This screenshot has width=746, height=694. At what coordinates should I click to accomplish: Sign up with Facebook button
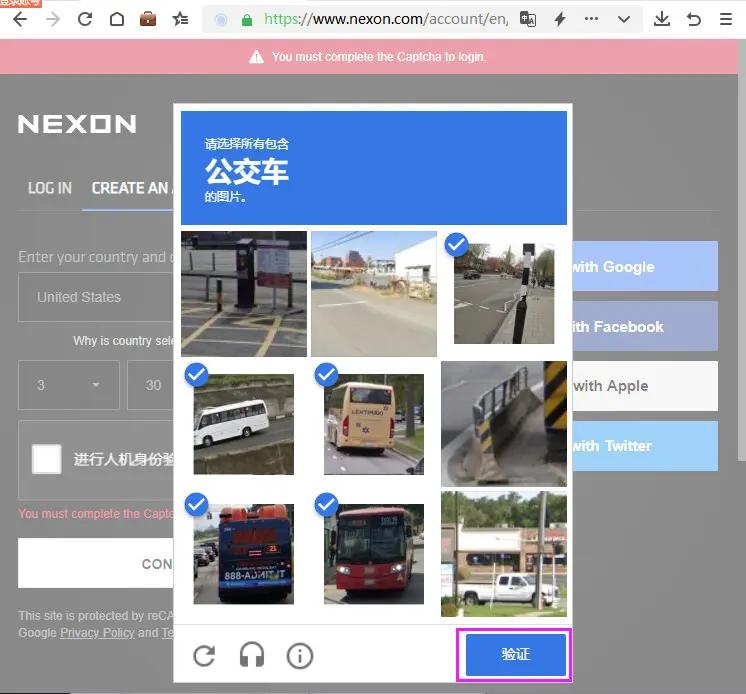pos(646,326)
